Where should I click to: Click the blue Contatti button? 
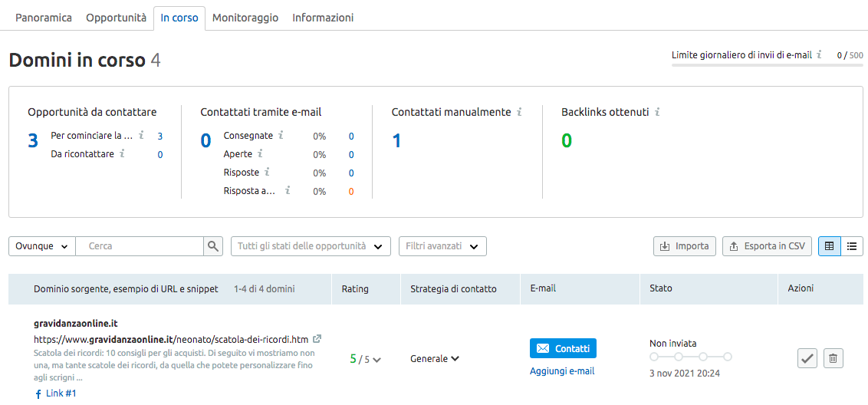click(563, 348)
